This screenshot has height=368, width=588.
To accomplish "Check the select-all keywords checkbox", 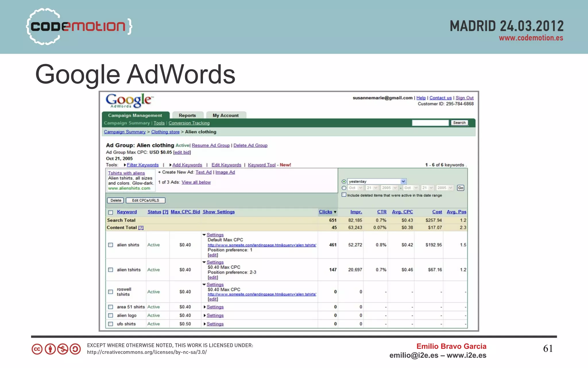I will coord(111,212).
